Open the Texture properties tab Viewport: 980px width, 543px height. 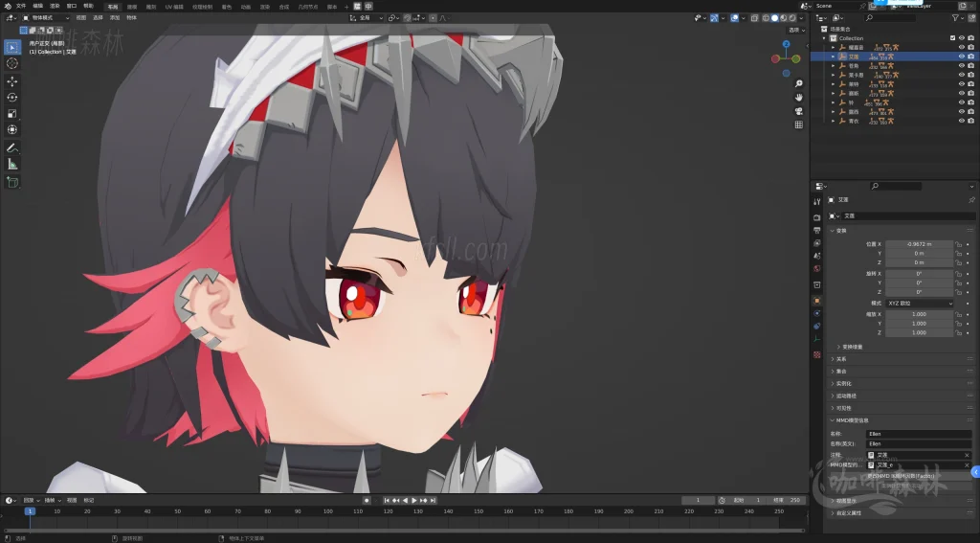tap(817, 354)
